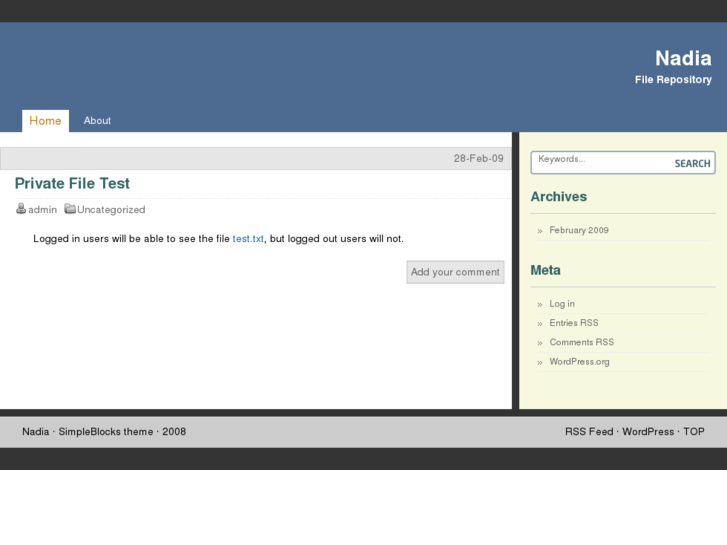Click the author user icon beside admin

pyautogui.click(x=21, y=209)
